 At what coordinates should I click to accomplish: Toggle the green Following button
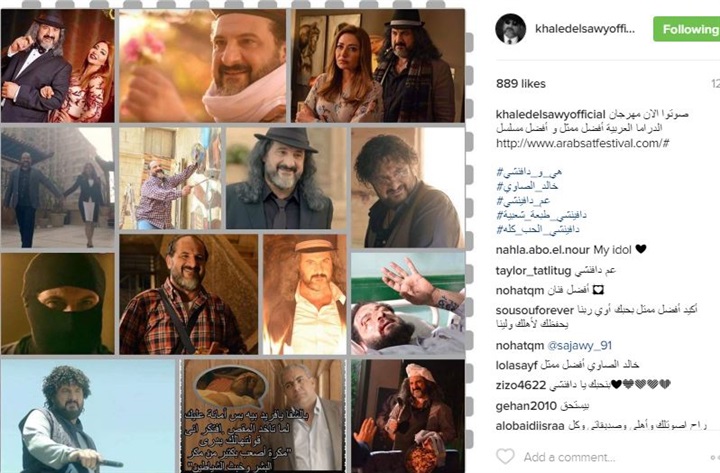click(686, 29)
